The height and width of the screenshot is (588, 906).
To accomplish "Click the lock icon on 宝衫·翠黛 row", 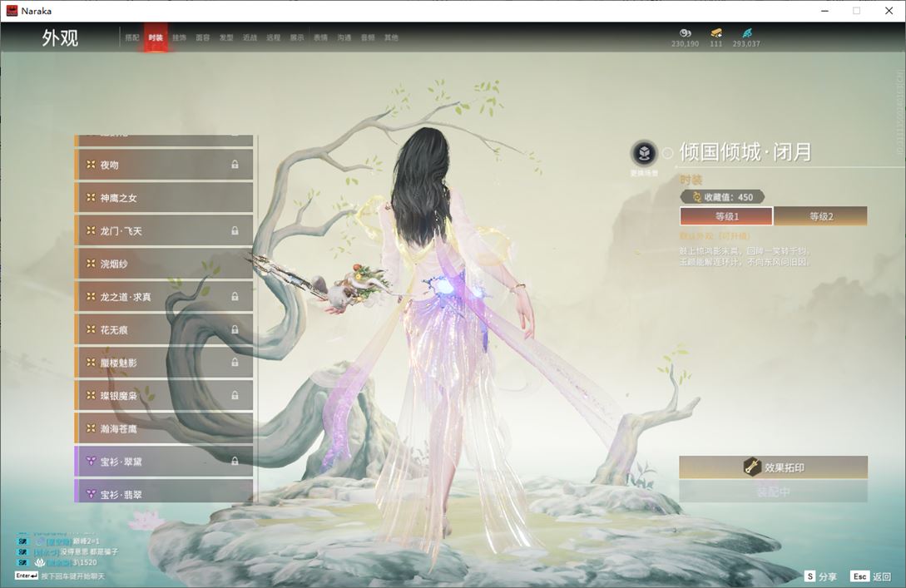I will (x=235, y=461).
